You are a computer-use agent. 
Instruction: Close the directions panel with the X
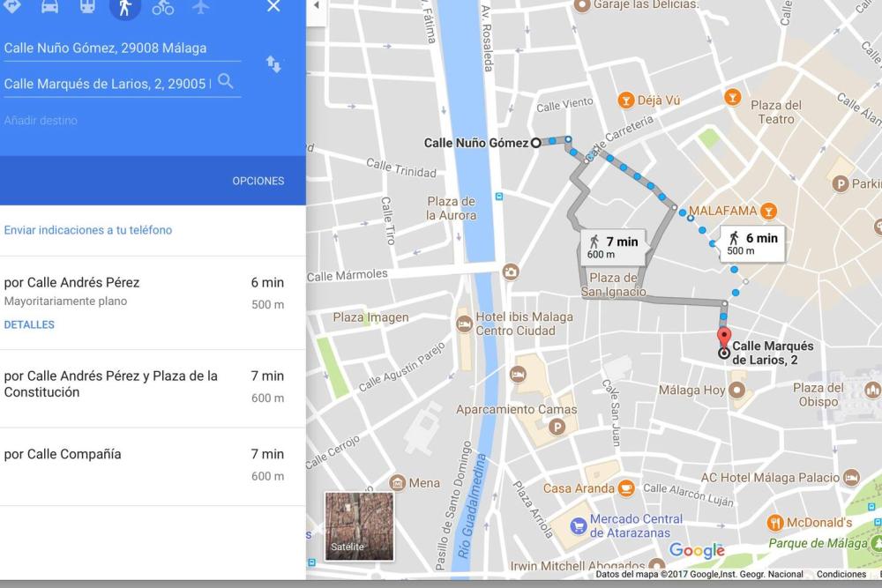(x=273, y=7)
